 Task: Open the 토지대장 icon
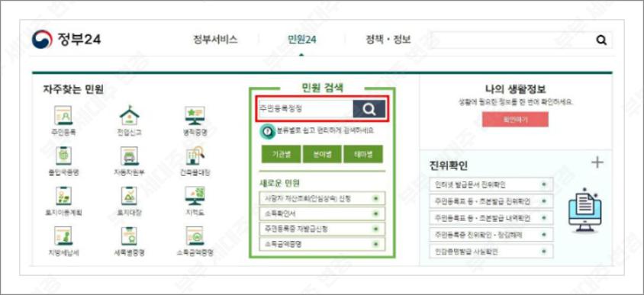tap(129, 196)
